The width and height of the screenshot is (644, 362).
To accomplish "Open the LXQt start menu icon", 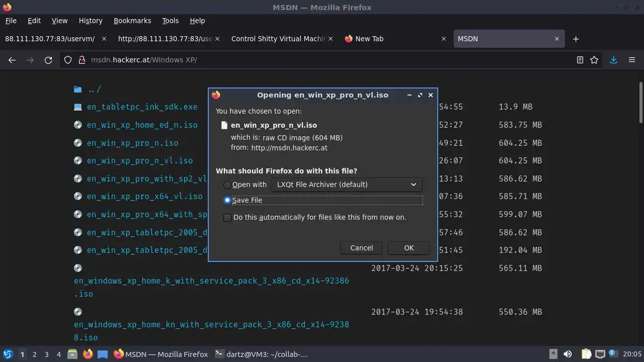I will pyautogui.click(x=8, y=354).
